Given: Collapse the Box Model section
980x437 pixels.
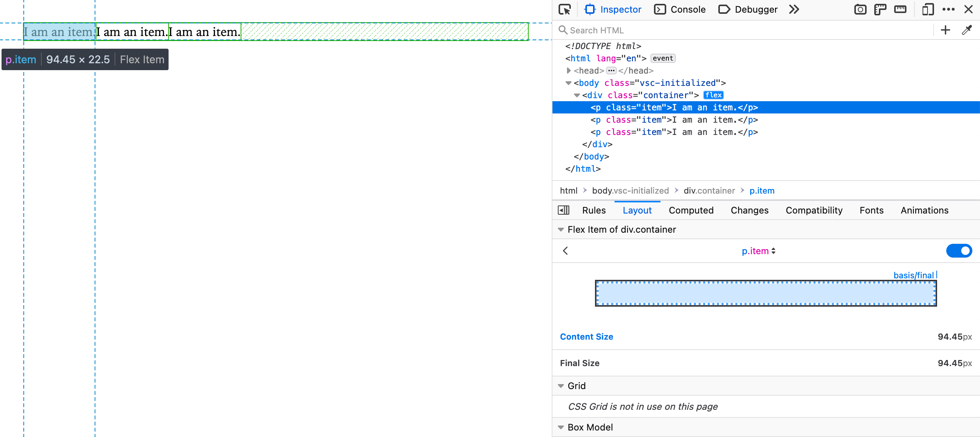Looking at the screenshot, I should click(x=560, y=427).
